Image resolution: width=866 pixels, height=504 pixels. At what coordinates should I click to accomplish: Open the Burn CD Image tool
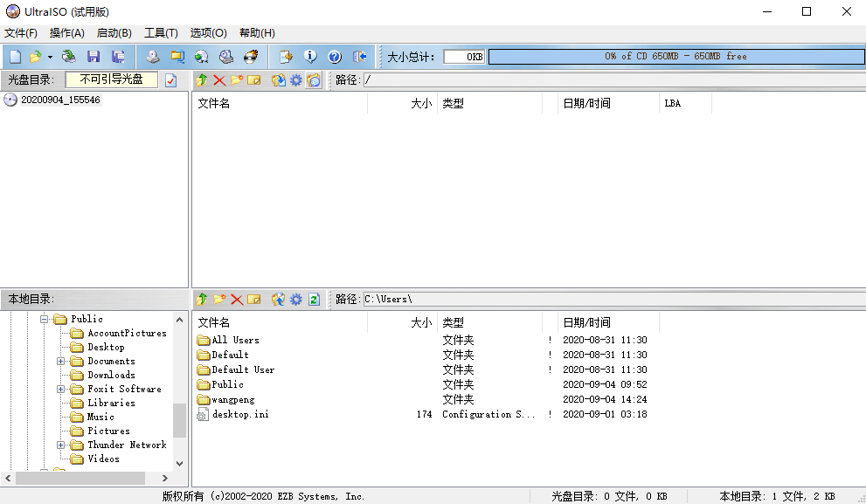pos(250,56)
